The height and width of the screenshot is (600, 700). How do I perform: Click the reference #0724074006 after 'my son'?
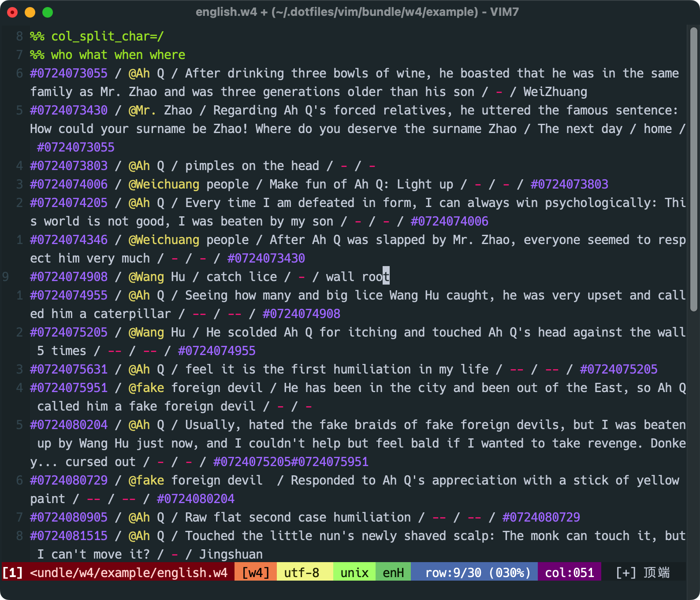[450, 221]
